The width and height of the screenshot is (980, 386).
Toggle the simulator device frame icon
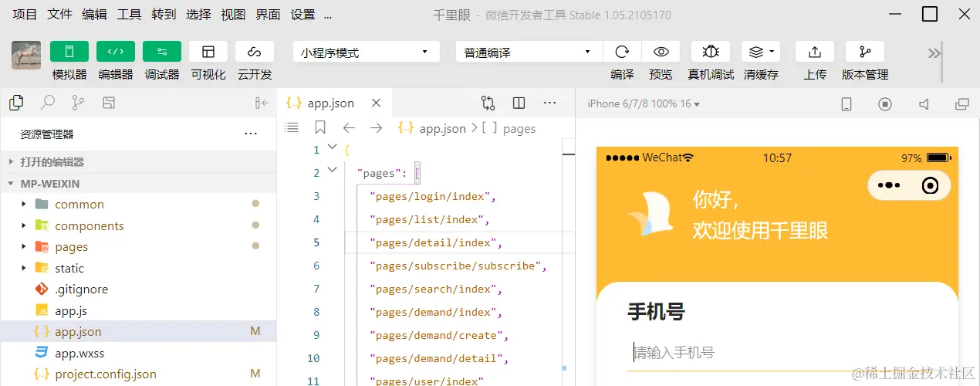pos(846,104)
